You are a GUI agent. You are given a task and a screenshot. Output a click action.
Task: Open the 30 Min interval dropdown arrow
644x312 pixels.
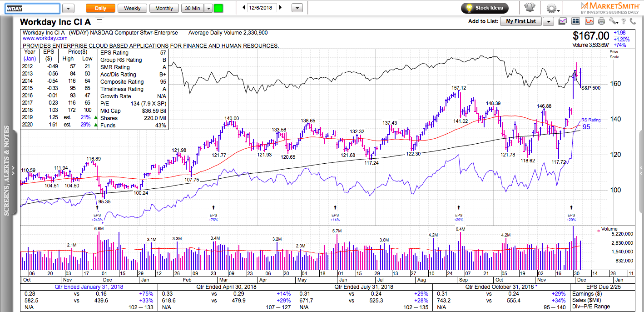(208, 8)
